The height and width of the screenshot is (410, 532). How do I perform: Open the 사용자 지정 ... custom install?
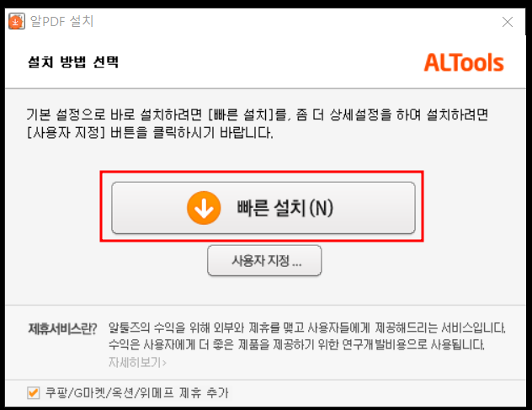[264, 261]
